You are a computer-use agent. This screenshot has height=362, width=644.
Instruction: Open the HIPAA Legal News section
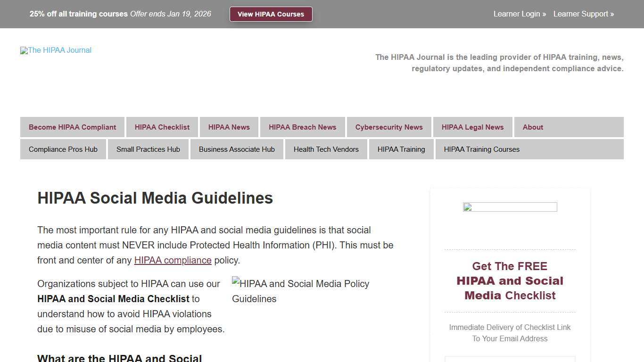pyautogui.click(x=472, y=127)
